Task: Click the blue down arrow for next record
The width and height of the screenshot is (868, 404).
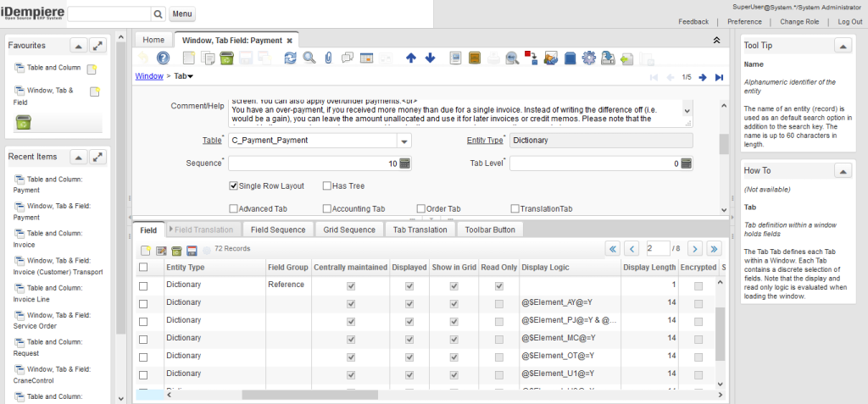Action: point(430,58)
